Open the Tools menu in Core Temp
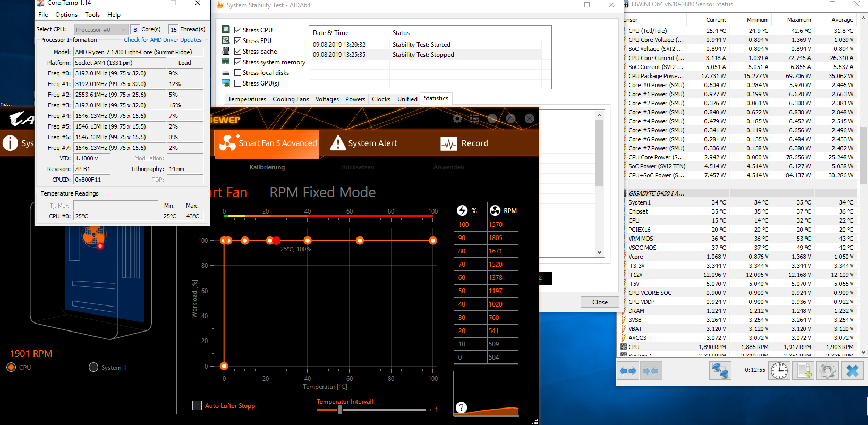The width and height of the screenshot is (868, 425). pyautogui.click(x=92, y=15)
